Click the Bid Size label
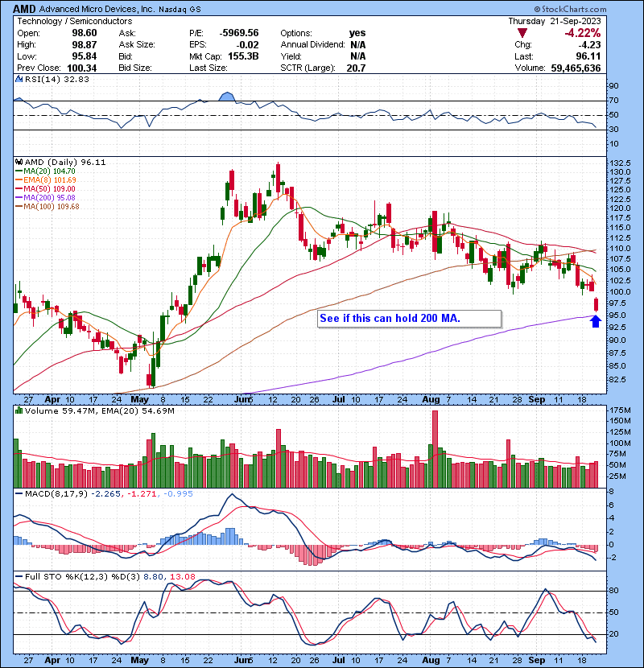 [135, 68]
